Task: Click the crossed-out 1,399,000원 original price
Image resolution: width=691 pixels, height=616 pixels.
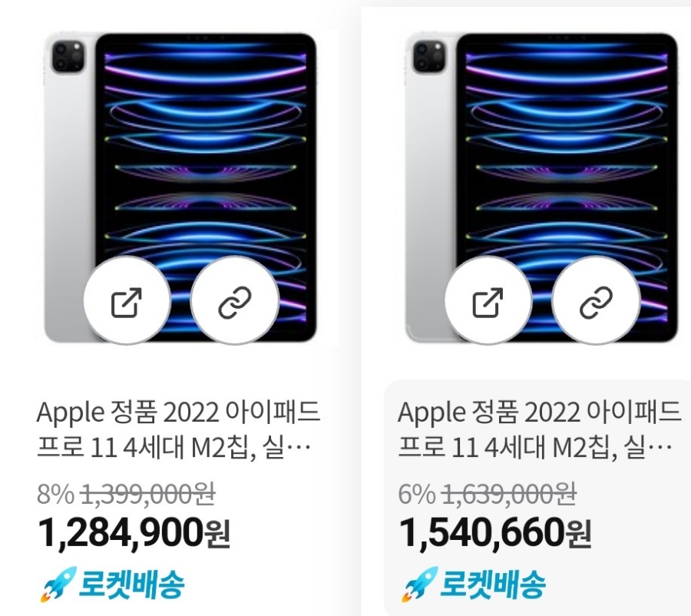Action: (147, 493)
